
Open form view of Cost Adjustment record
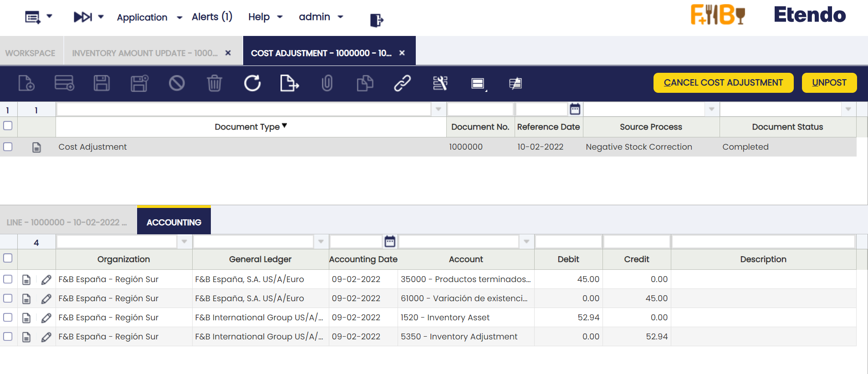36,147
